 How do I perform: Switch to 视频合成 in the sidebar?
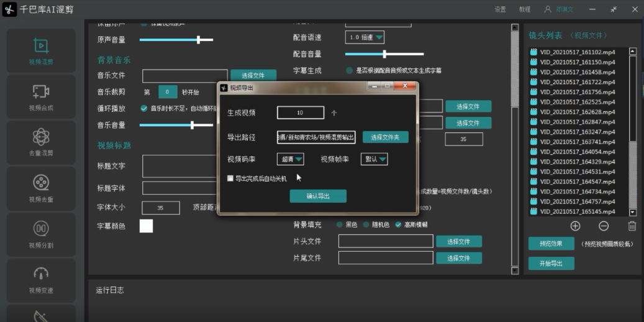pos(41,96)
